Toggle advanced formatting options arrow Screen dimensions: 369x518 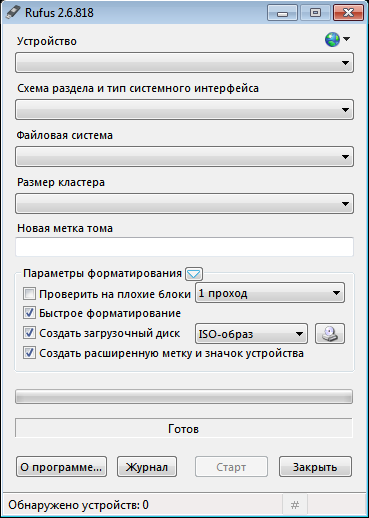(x=194, y=274)
